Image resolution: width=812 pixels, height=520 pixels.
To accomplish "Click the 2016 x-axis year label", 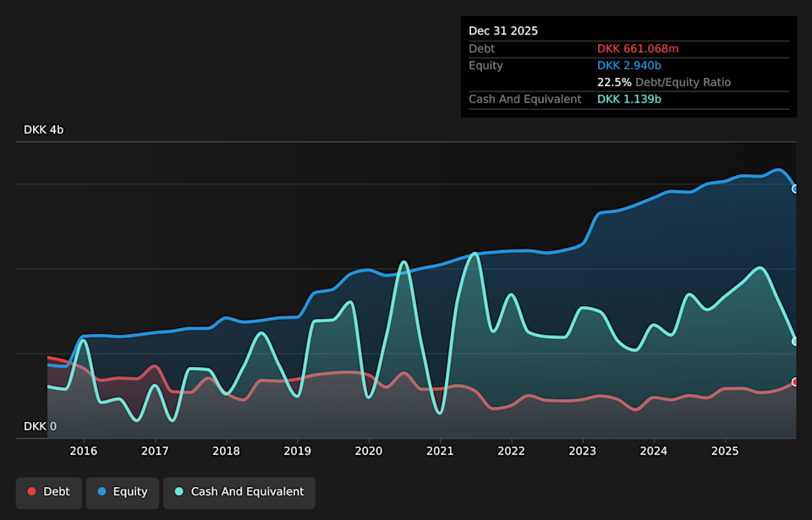I will pyautogui.click(x=83, y=452).
